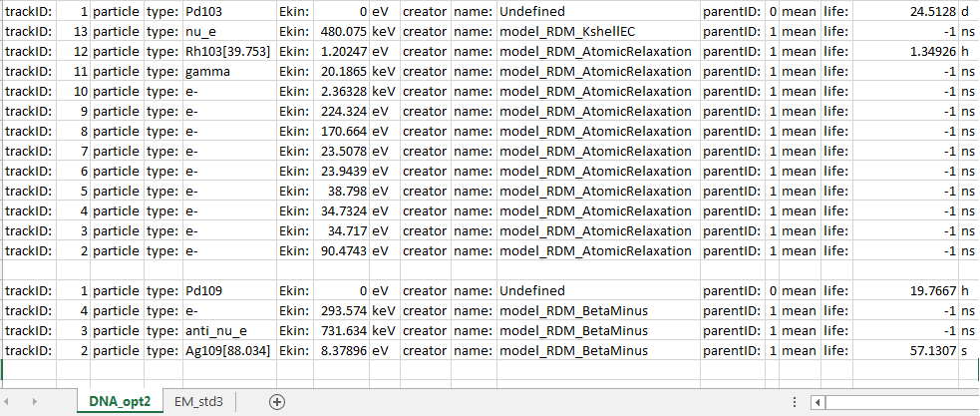This screenshot has width=980, height=416.
Task: Add a new sheet with plus icon
Action: click(x=277, y=402)
